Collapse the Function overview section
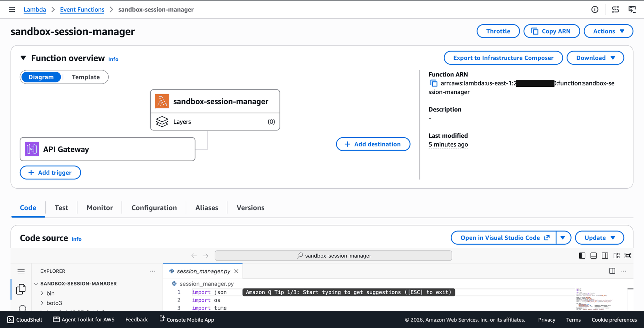This screenshot has height=328, width=644. (x=23, y=58)
